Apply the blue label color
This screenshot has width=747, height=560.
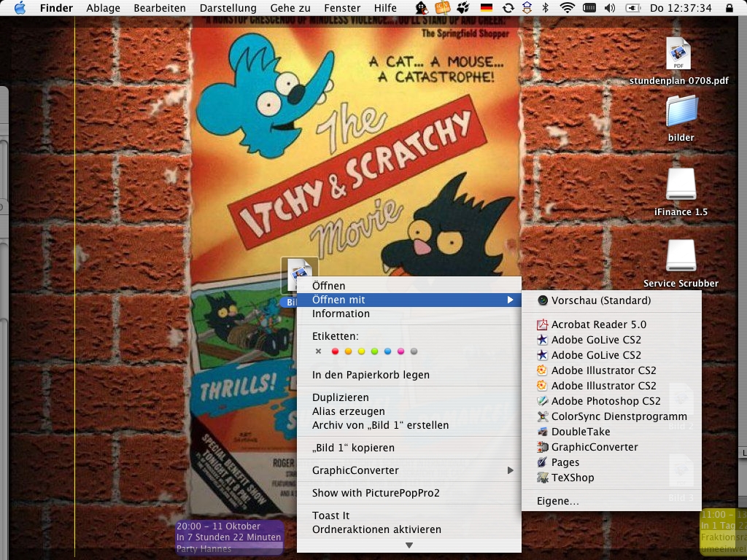coord(388,351)
